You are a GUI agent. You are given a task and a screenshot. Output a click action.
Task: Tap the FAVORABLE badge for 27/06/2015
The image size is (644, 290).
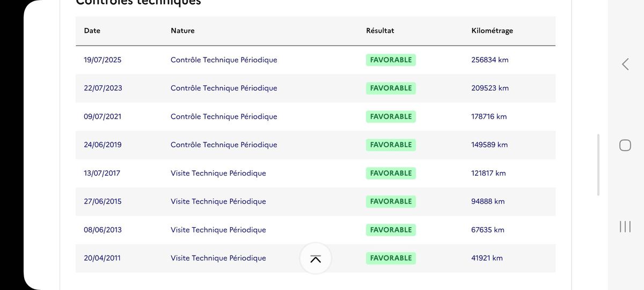pos(391,201)
